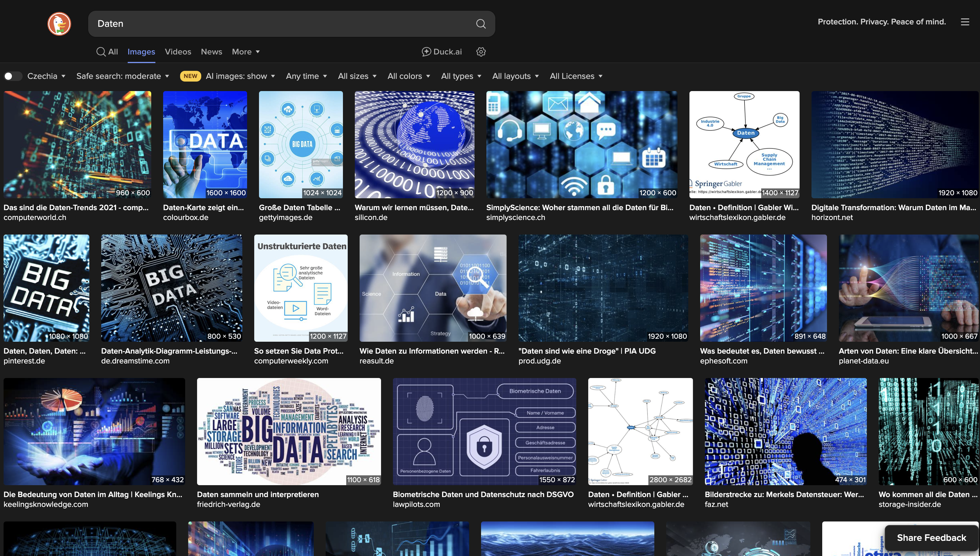Image resolution: width=980 pixels, height=556 pixels.
Task: Expand the More menu
Action: [246, 51]
